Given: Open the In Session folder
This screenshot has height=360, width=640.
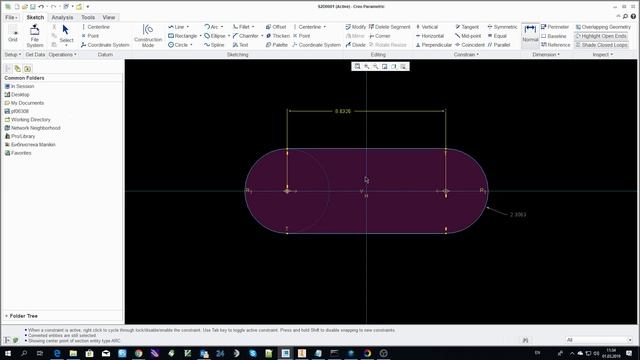Looking at the screenshot, I should pyautogui.click(x=19, y=87).
